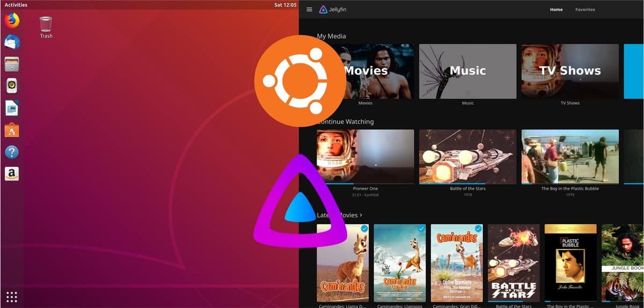
Task: Expand the Jellyfin hamburger side menu
Action: click(309, 10)
